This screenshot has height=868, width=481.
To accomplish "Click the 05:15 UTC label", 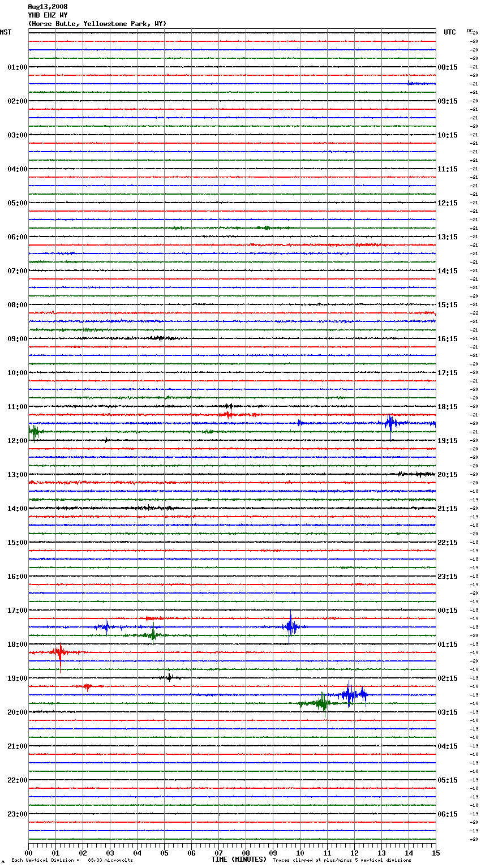I will (448, 780).
